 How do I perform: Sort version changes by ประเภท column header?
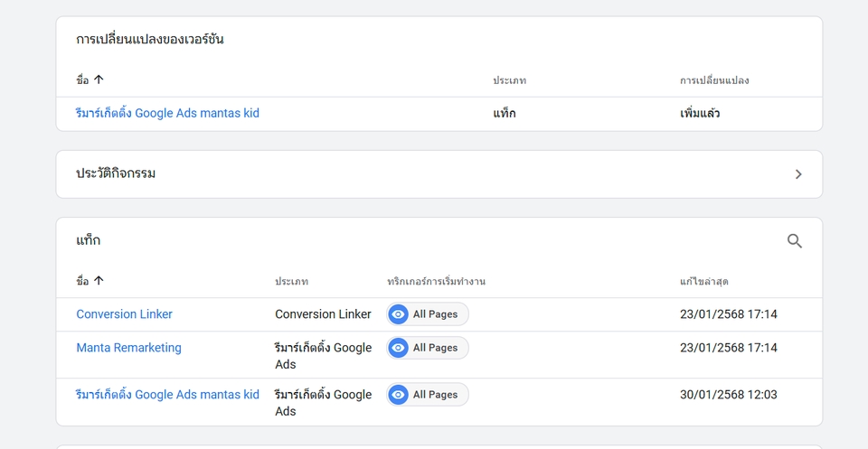click(x=509, y=80)
